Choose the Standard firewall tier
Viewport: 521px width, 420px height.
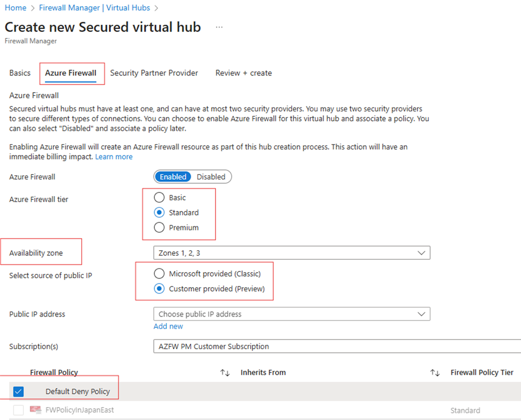pos(159,213)
